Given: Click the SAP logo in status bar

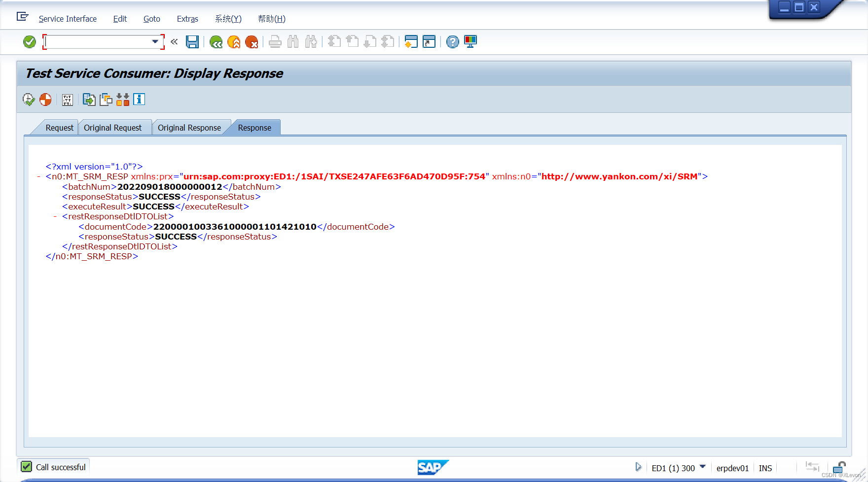Looking at the screenshot, I should click(433, 467).
